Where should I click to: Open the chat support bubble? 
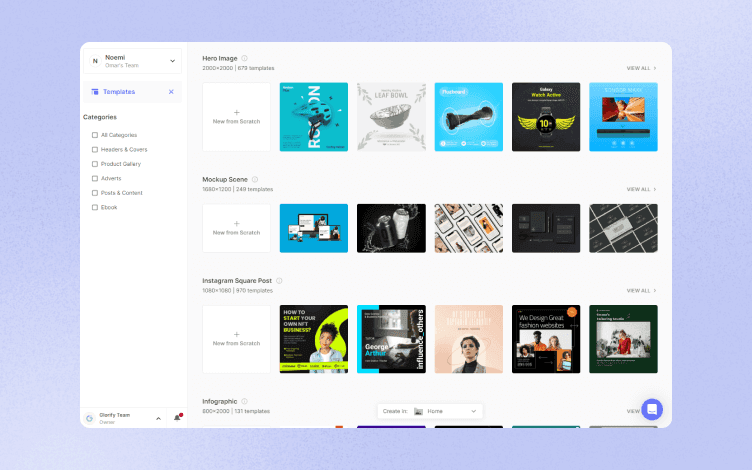652,410
